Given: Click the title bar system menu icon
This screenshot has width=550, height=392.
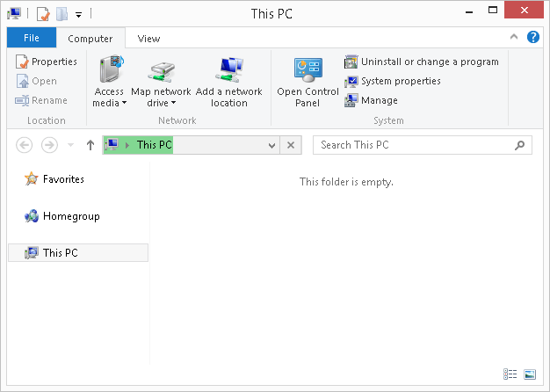Looking at the screenshot, I should pos(14,14).
